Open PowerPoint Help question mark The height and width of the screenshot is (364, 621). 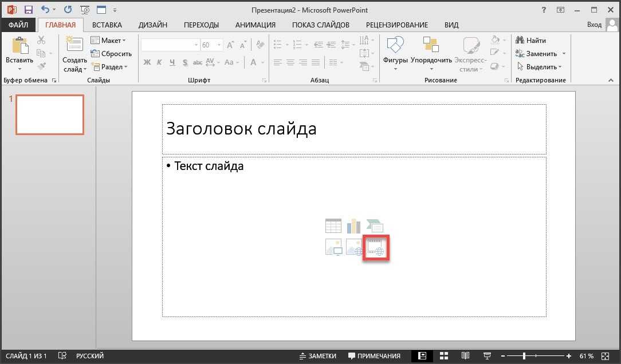(544, 10)
